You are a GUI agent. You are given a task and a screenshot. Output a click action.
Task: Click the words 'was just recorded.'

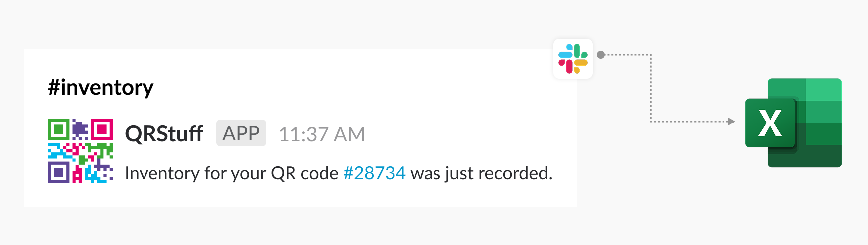(x=481, y=173)
